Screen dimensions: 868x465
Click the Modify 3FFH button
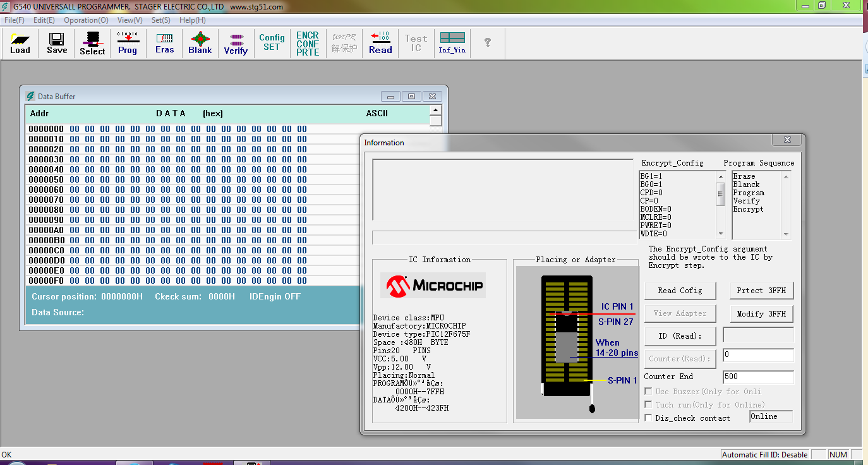click(761, 313)
